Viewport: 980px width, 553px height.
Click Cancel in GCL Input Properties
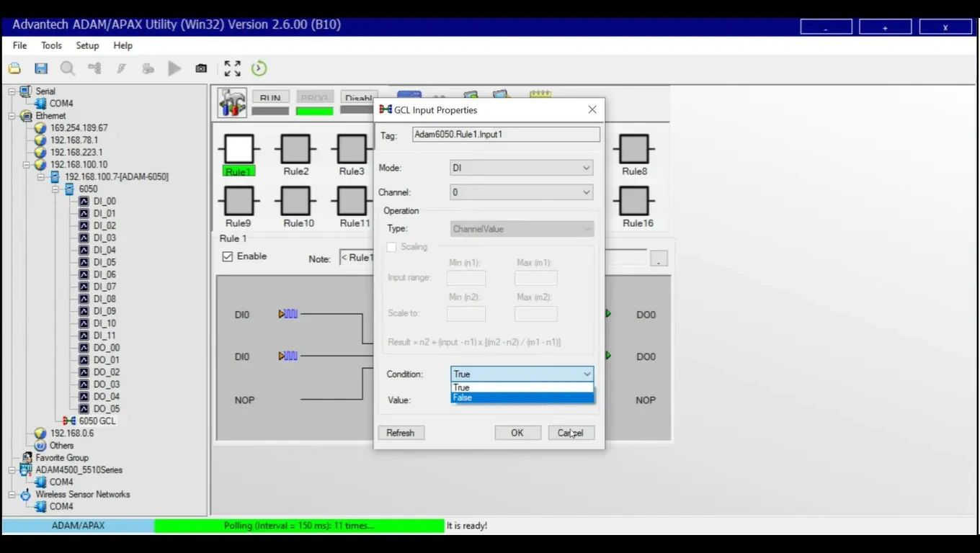(x=571, y=433)
